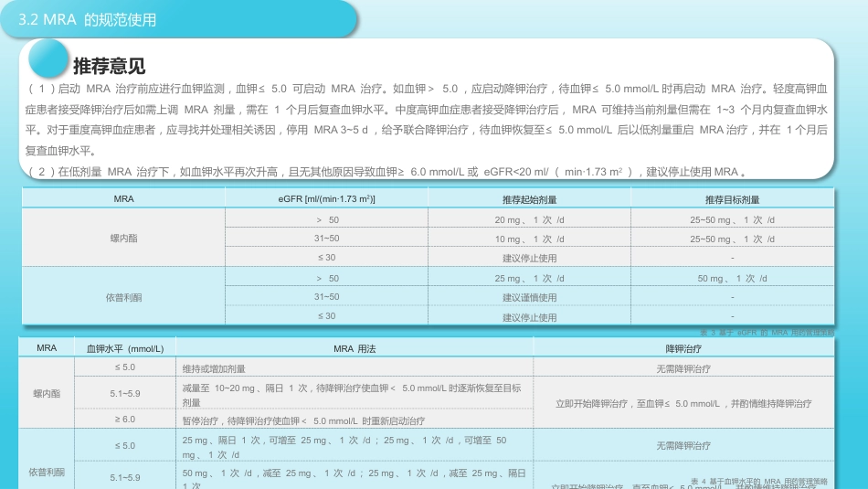
Task: Select the "20 mg、1 次/d" starting dose cell
Action: [x=529, y=220]
